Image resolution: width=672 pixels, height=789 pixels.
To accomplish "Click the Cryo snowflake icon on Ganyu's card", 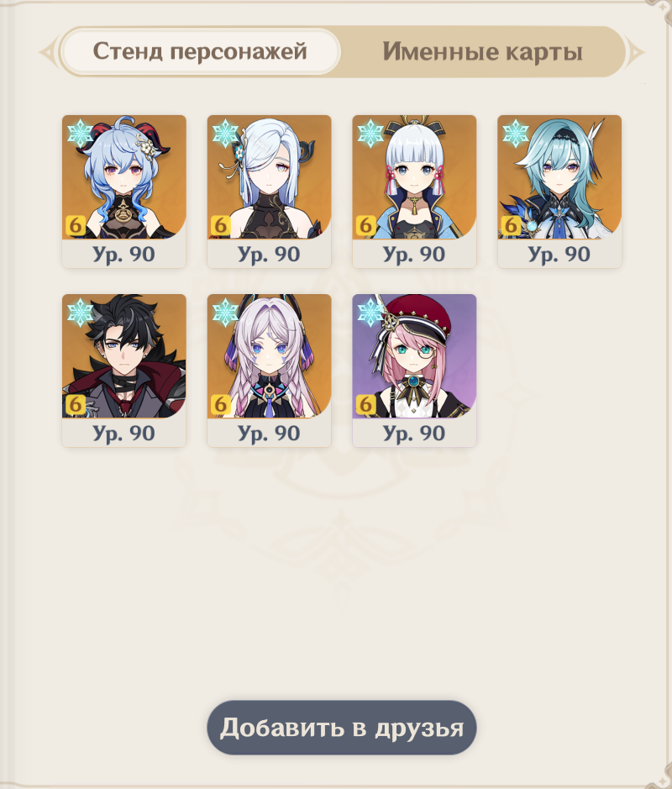I will tap(80, 134).
